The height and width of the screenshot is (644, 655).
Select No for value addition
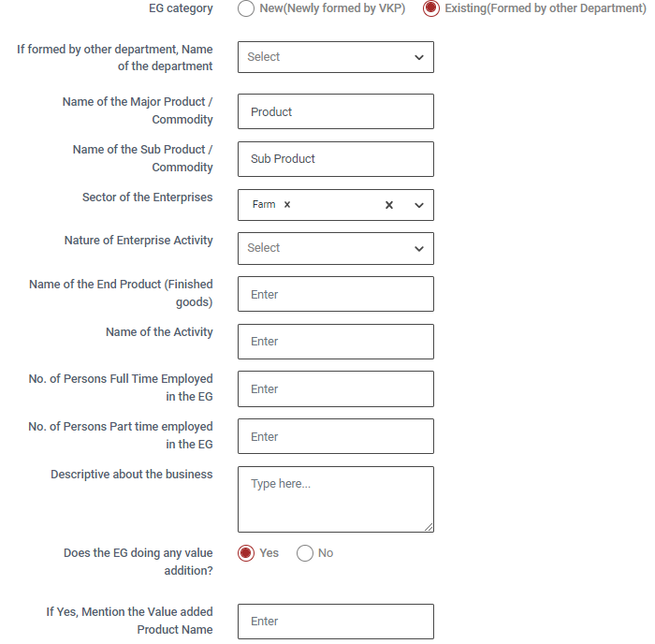(x=305, y=553)
